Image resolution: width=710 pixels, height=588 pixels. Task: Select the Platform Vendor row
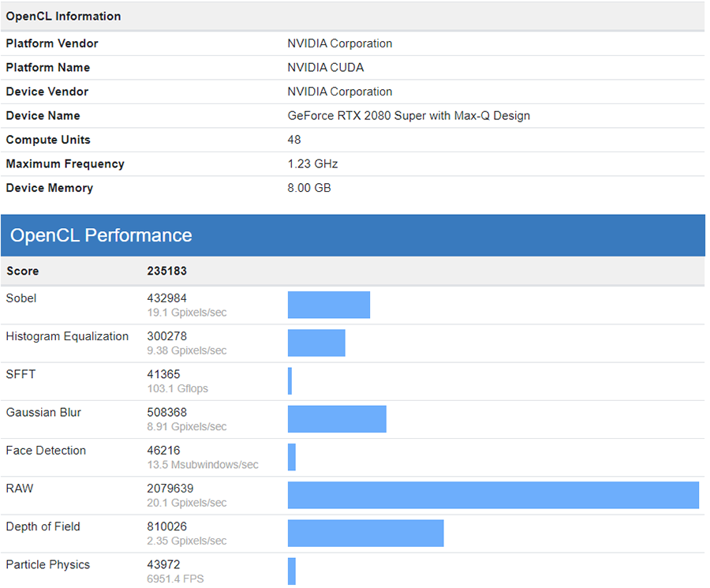tap(51, 43)
